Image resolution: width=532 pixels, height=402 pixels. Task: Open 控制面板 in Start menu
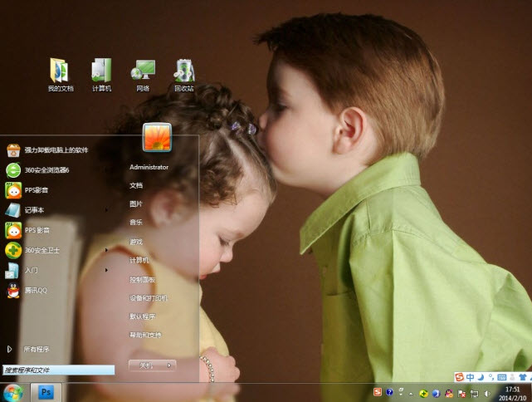[142, 279]
